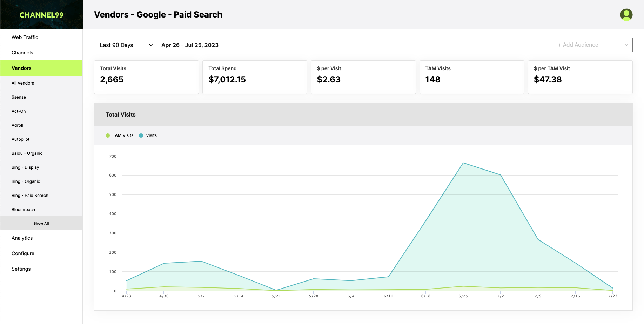
Task: Click the 4/30 x-axis label
Action: coord(164,296)
